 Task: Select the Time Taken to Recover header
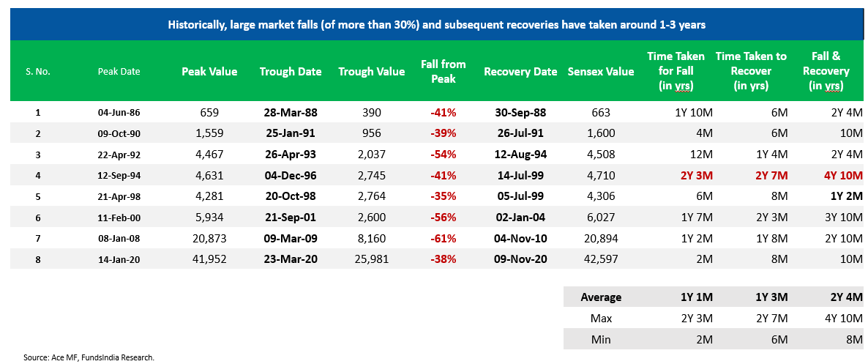751,71
